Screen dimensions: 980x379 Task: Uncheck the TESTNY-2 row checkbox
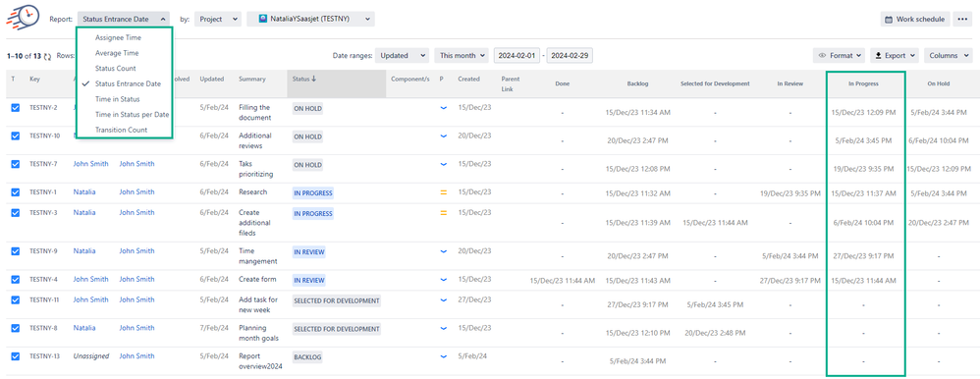(x=15, y=108)
